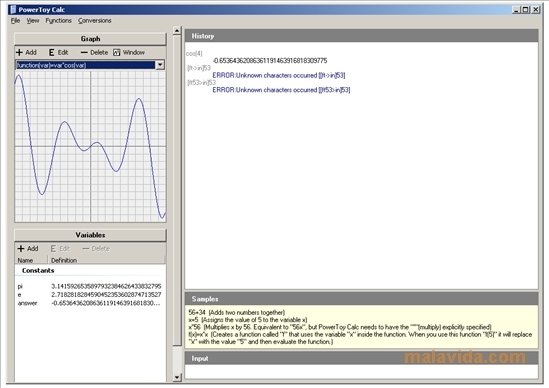Click the left pane scroll up arrow
The width and height of the screenshot is (549, 388).
coord(177,31)
